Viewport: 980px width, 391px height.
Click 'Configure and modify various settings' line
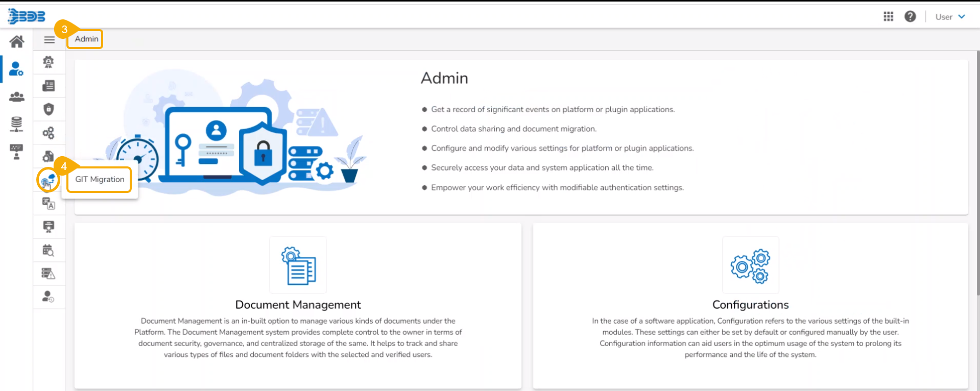point(562,148)
